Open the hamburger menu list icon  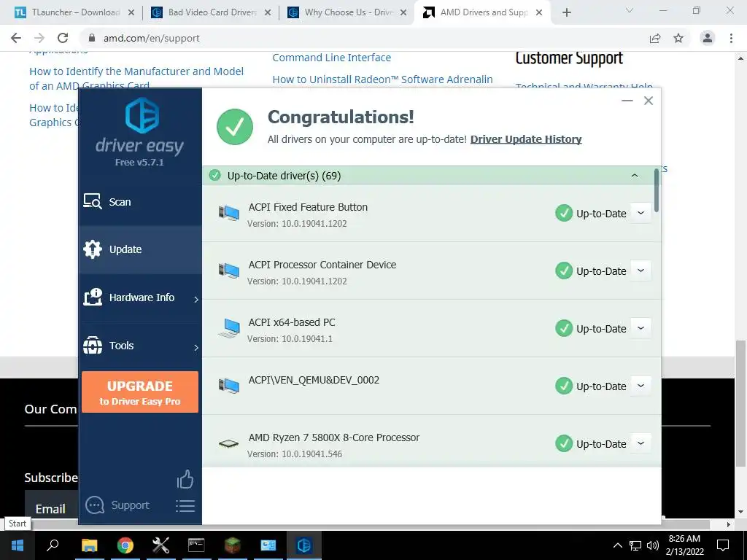click(185, 506)
